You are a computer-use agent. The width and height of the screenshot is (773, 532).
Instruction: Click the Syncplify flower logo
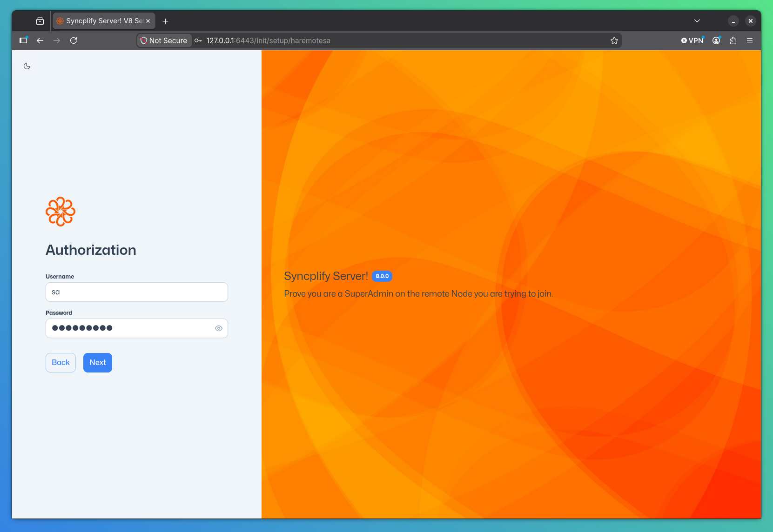pyautogui.click(x=60, y=212)
